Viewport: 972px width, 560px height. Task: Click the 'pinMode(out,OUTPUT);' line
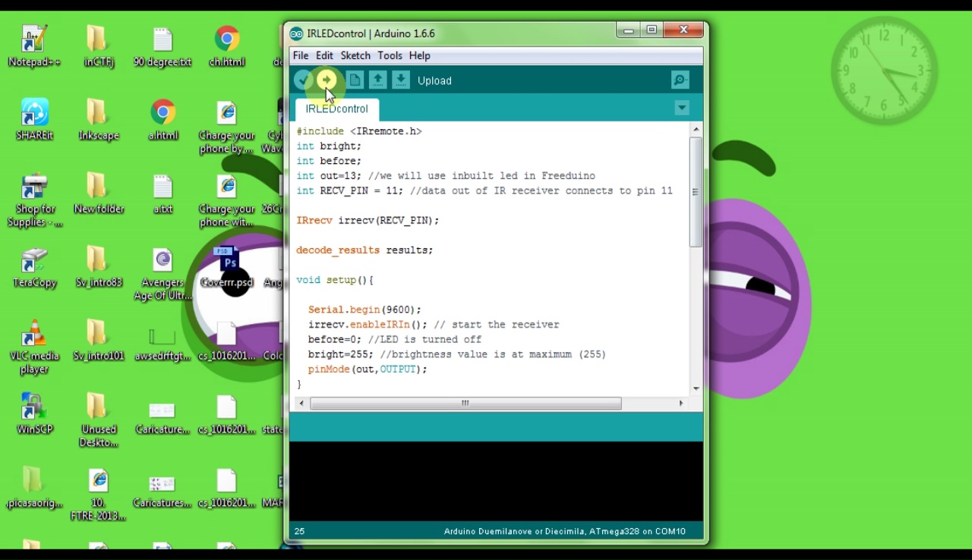(x=368, y=370)
